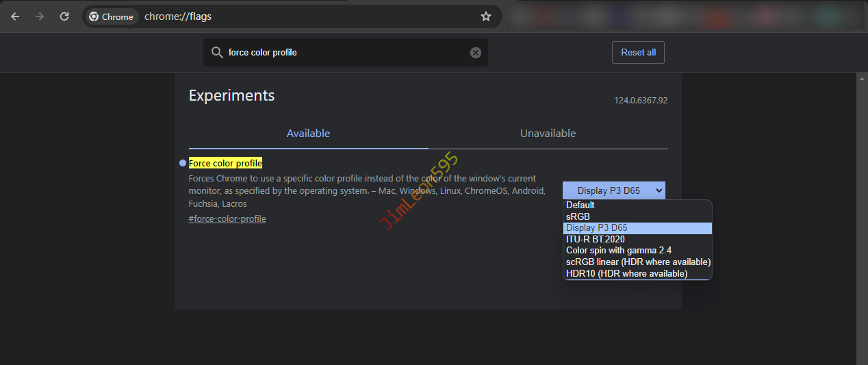Viewport: 868px width, 365px height.
Task: Reload the chrome flags page
Action: 64,16
